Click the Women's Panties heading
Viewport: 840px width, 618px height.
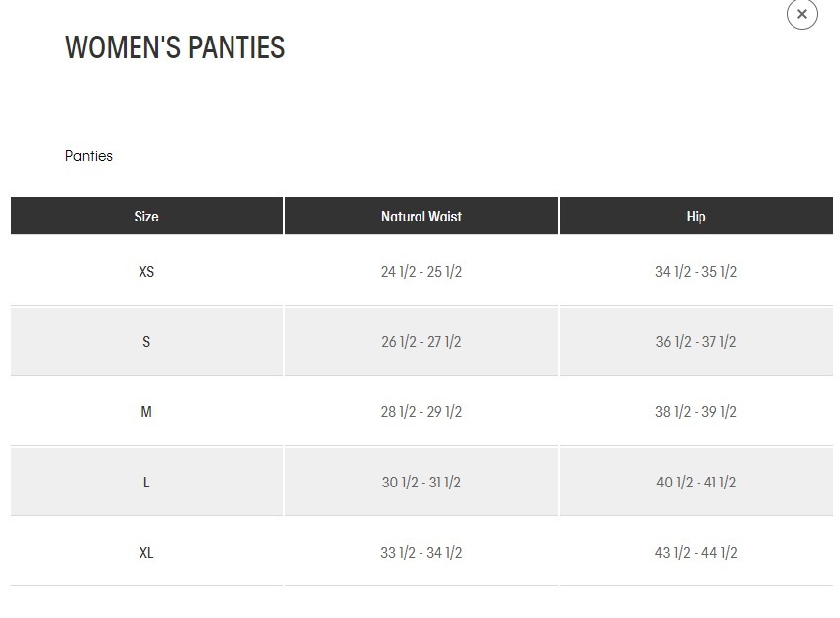coord(175,47)
